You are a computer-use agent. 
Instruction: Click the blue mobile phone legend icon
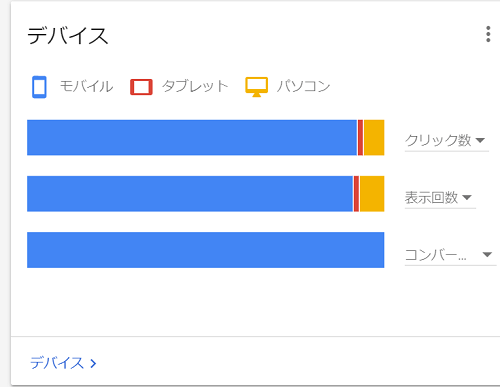click(x=39, y=87)
